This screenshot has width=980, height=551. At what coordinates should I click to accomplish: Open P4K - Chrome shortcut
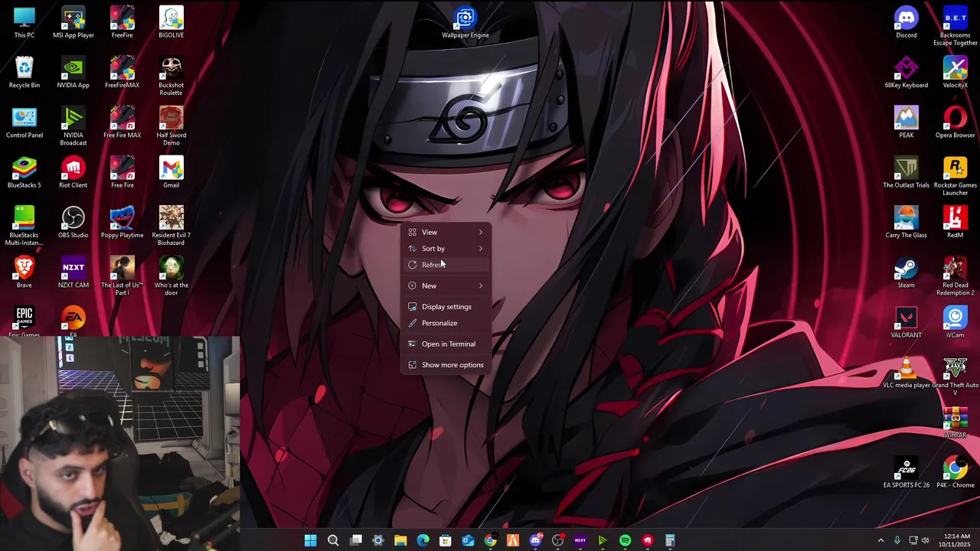click(955, 472)
